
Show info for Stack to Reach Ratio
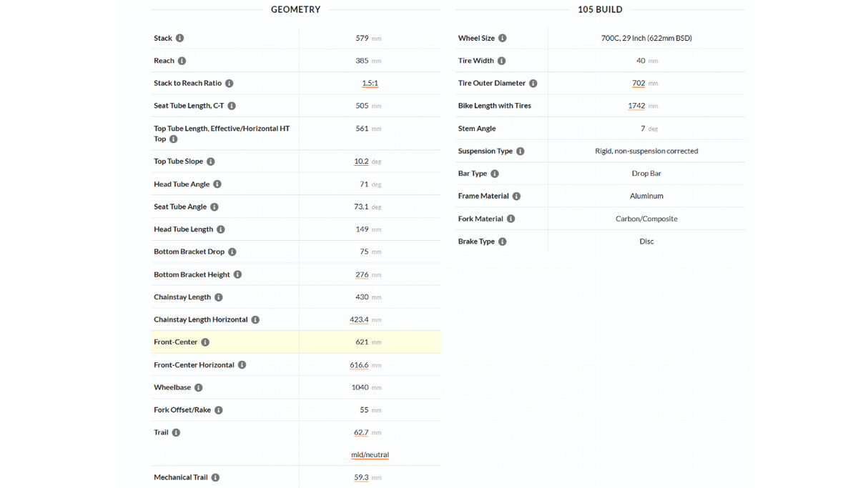click(x=229, y=84)
